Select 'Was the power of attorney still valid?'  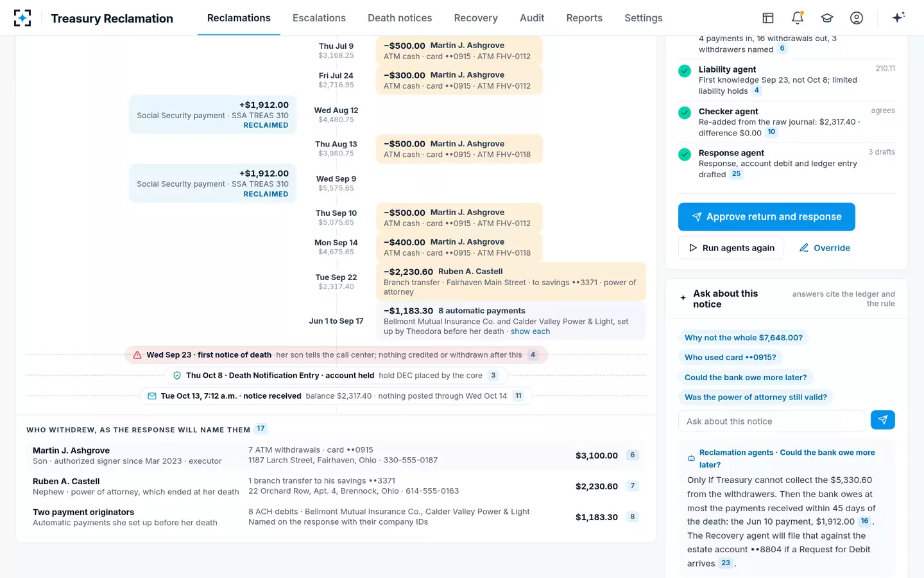(x=755, y=398)
